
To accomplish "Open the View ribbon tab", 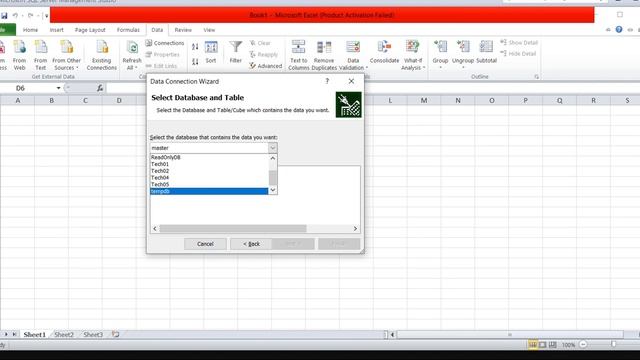I will tap(209, 30).
